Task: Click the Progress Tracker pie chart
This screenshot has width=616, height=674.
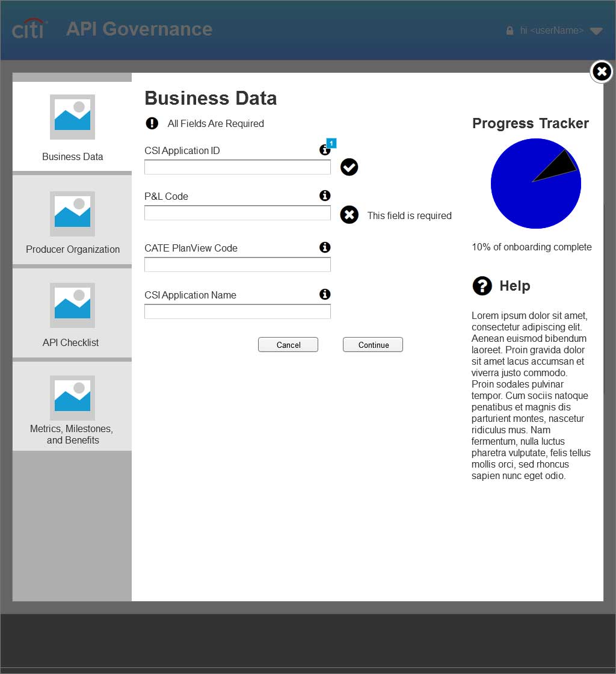Action: (535, 184)
